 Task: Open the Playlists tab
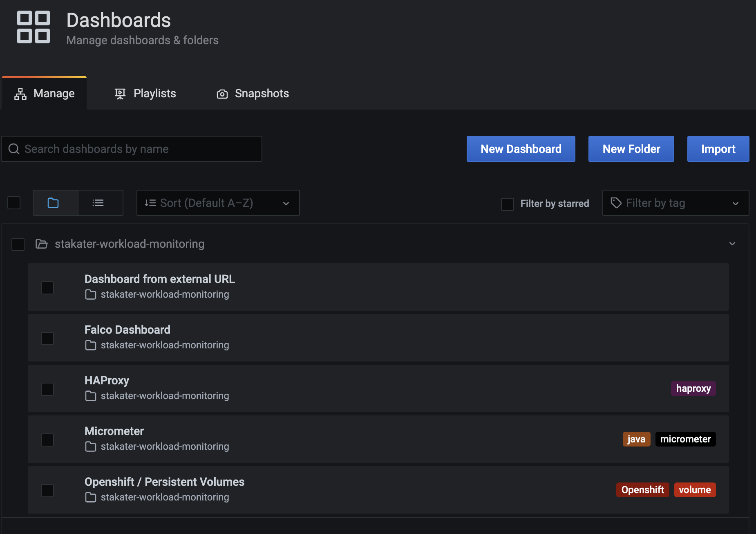pos(145,94)
